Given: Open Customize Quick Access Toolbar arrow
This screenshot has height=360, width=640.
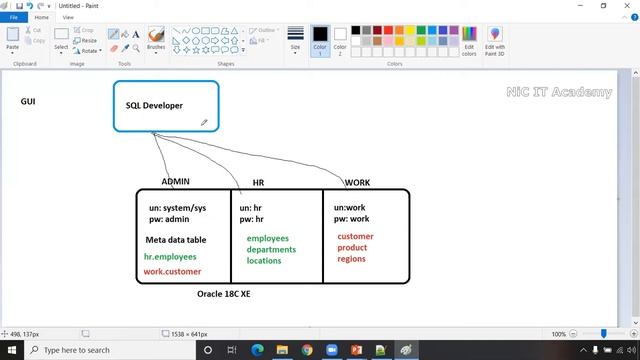Looking at the screenshot, I should 49,6.
